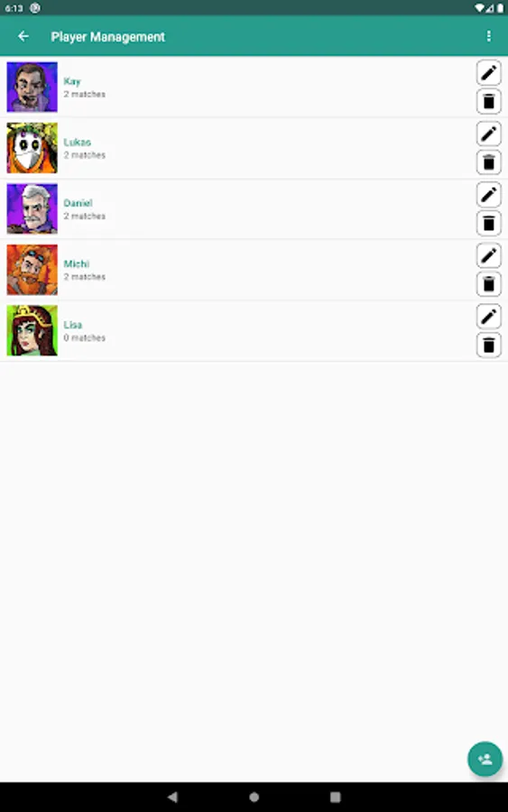Edit Lisa's player entry
Viewport: 508px width, 812px height.
point(488,317)
